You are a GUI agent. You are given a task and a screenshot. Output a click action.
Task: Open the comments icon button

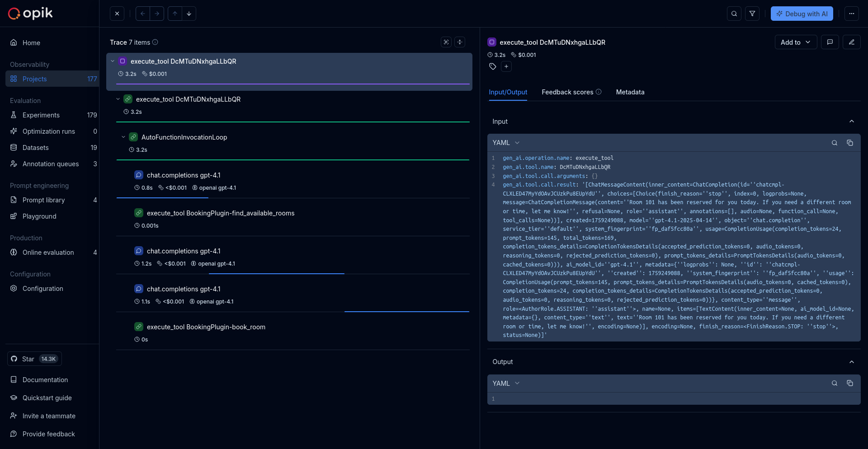click(830, 42)
